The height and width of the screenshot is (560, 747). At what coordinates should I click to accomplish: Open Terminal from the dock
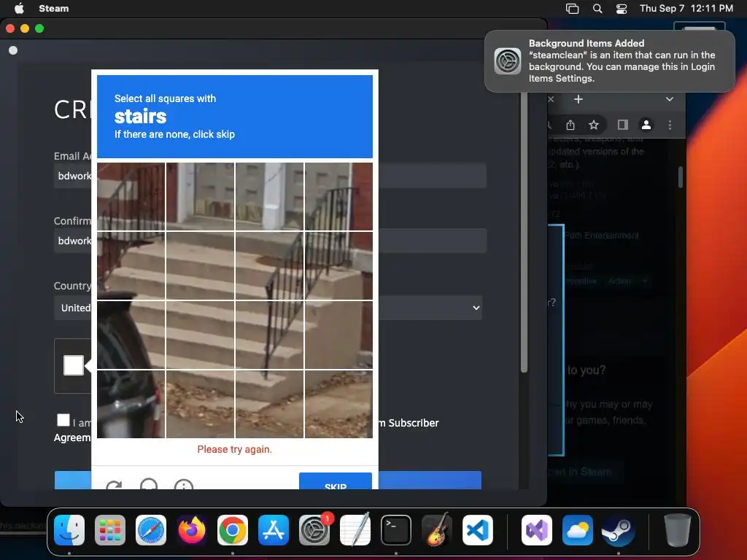tap(396, 530)
